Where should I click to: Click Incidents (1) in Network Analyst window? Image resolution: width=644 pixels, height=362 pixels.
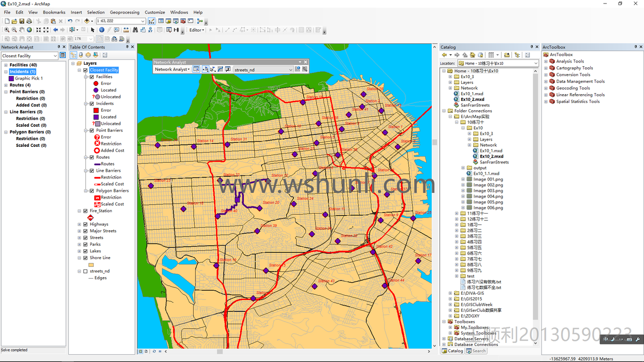(23, 72)
